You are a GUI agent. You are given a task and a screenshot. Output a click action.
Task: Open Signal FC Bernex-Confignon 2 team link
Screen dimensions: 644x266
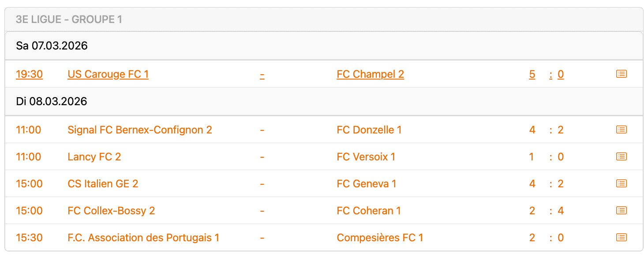tap(139, 130)
